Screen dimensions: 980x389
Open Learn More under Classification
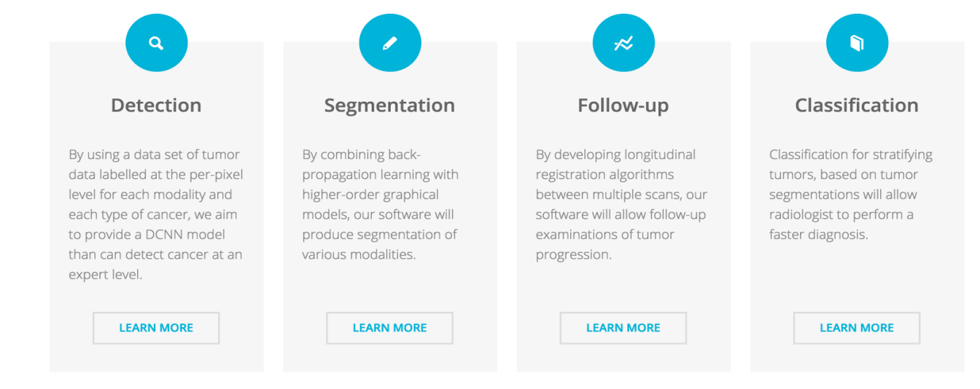pos(857,328)
